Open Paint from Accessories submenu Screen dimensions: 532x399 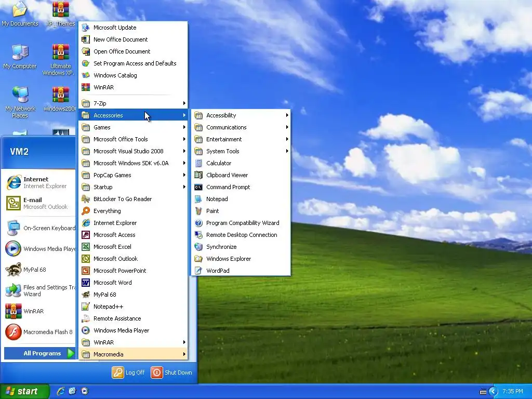(x=241, y=211)
